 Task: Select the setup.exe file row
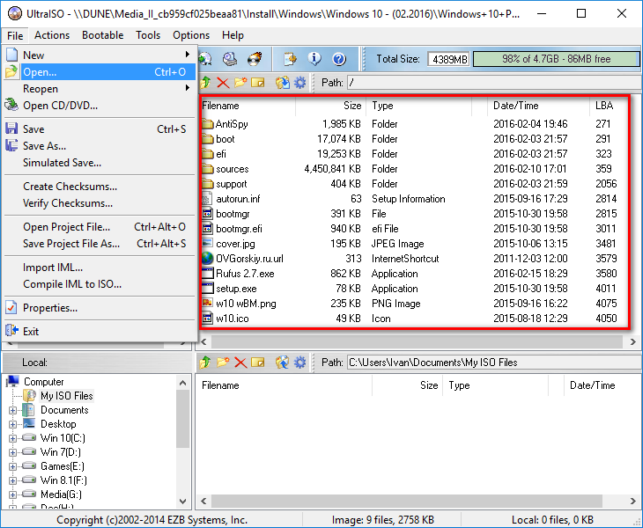point(415,289)
